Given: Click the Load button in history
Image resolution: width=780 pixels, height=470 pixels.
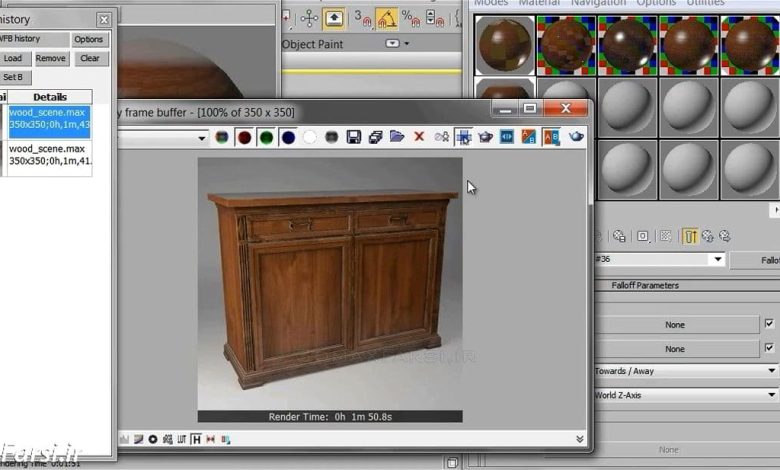Looking at the screenshot, I should [x=13, y=58].
